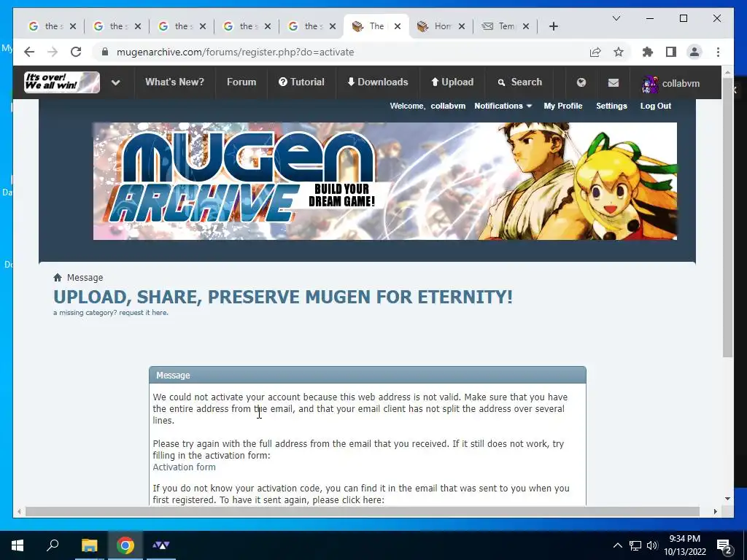The width and height of the screenshot is (747, 560).
Task: Expand the chevron dropdown next to site logo
Action: [115, 82]
